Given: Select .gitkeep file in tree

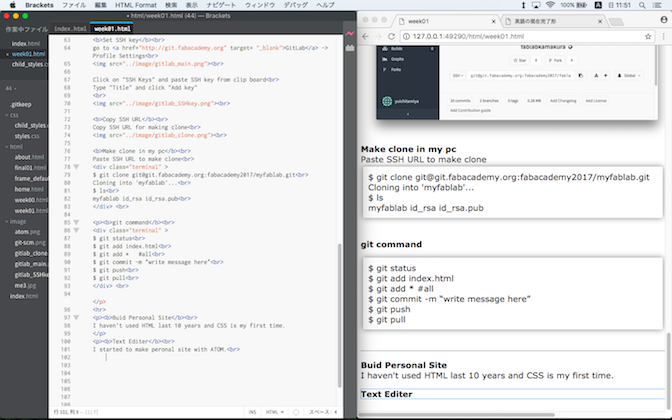Looking at the screenshot, I should 21,104.
